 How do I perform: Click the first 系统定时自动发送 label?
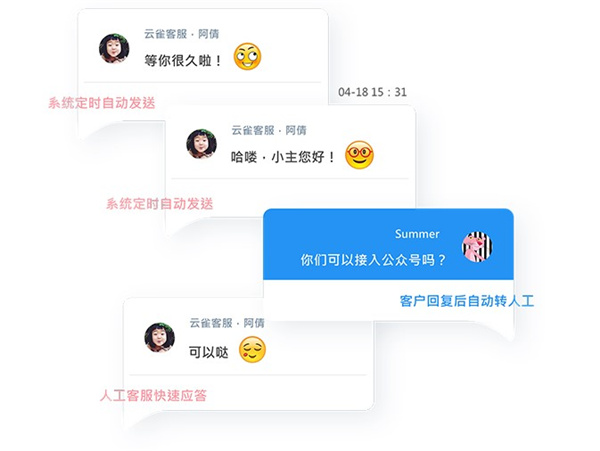click(x=102, y=103)
